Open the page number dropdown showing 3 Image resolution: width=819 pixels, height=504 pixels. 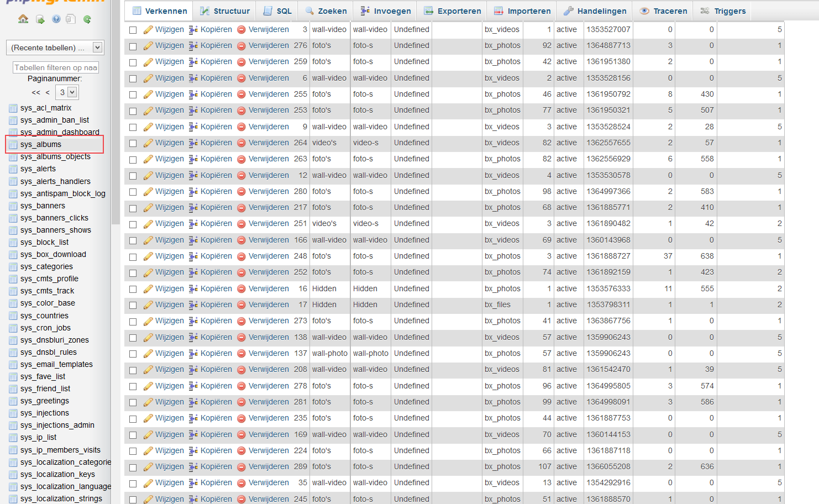67,92
